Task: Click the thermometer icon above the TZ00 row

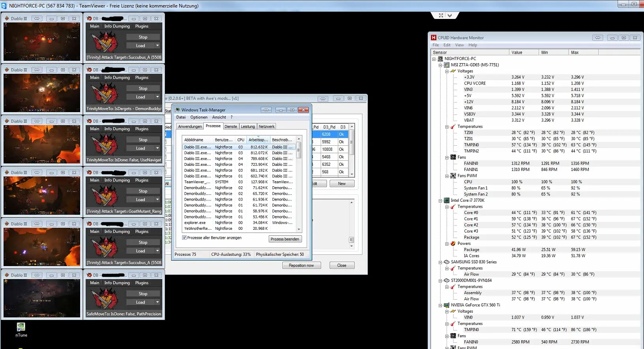Action: 453,126
